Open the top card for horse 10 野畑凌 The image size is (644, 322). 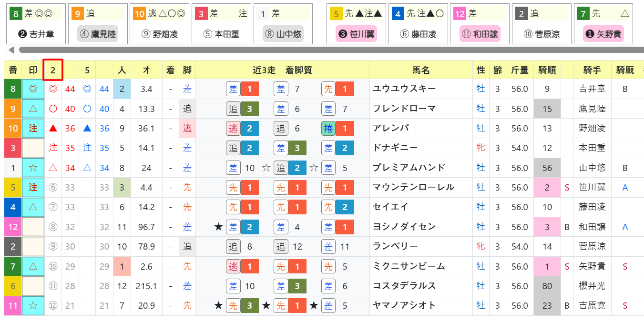[x=160, y=24]
